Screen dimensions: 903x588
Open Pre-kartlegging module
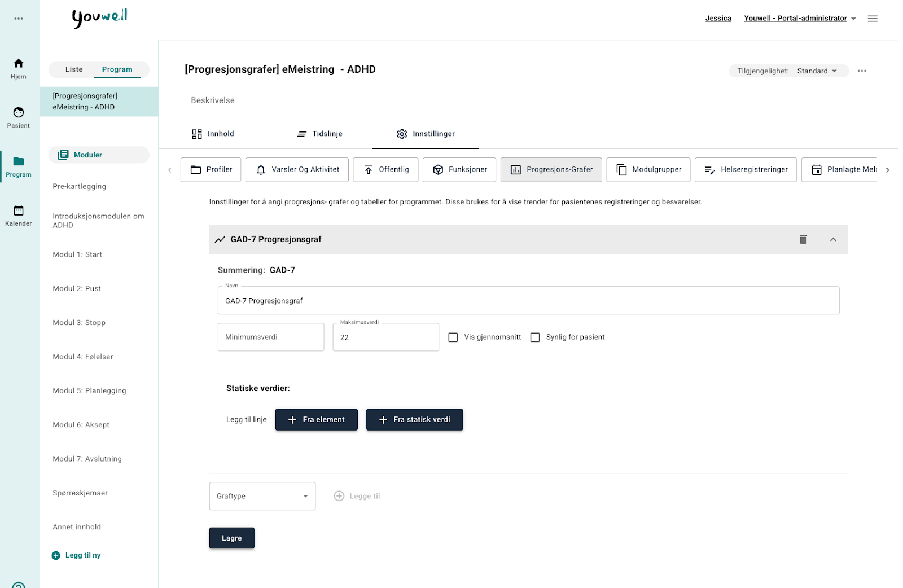[80, 187]
